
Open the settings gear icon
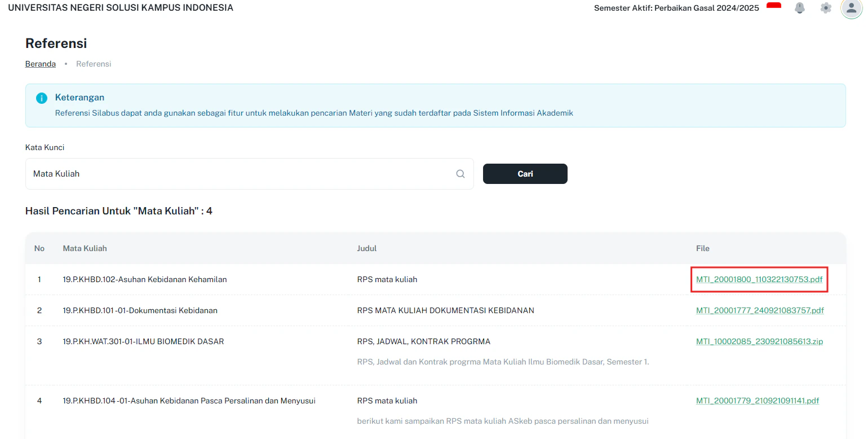826,8
